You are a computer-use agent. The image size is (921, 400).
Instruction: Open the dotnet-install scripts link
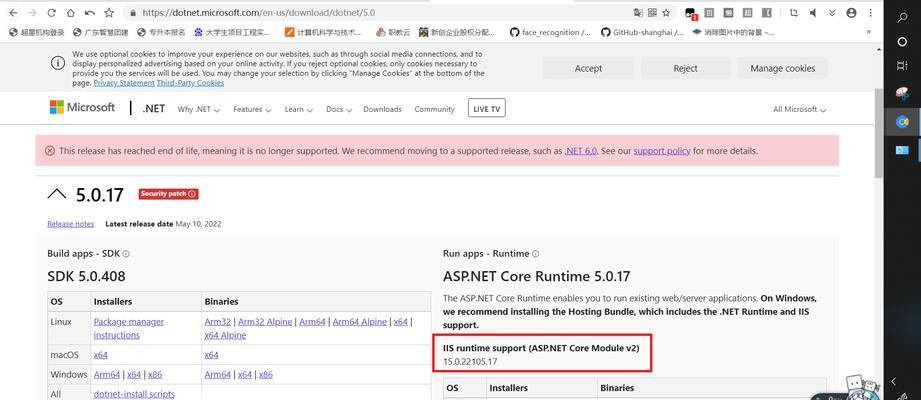pos(134,394)
